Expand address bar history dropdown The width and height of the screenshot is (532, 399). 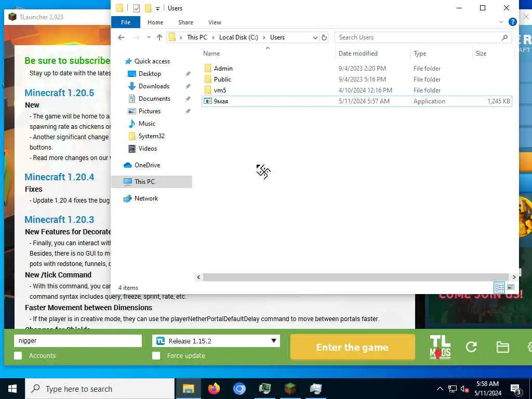coord(315,37)
